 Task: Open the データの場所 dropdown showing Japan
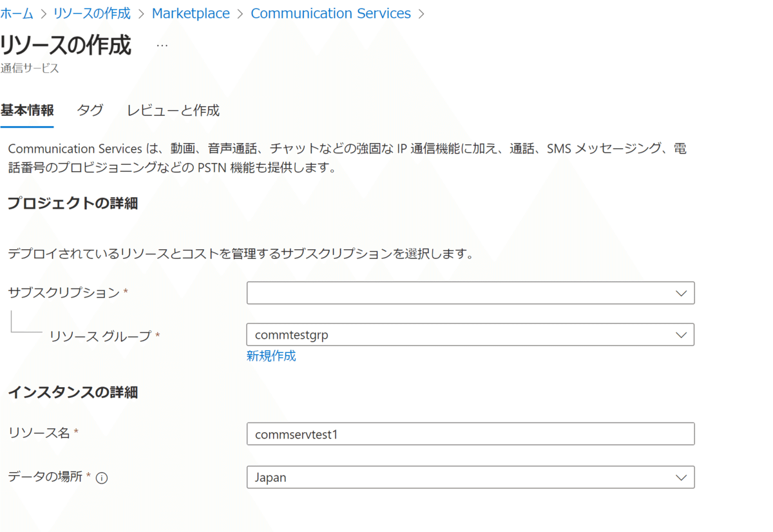(x=470, y=477)
